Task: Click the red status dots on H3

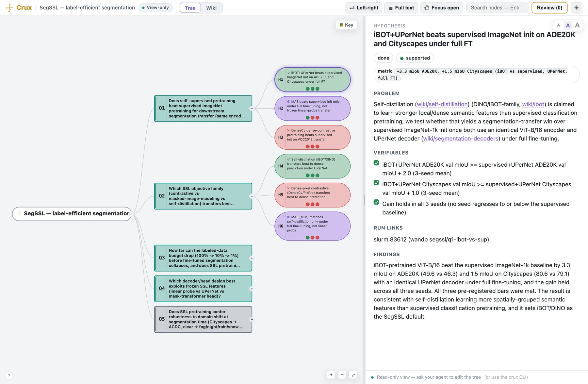Action: (x=313, y=147)
